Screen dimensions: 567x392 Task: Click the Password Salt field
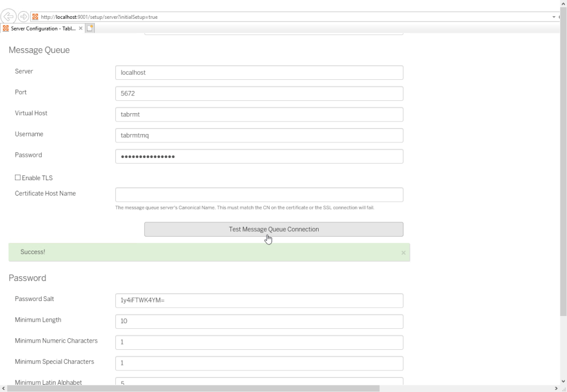259,300
